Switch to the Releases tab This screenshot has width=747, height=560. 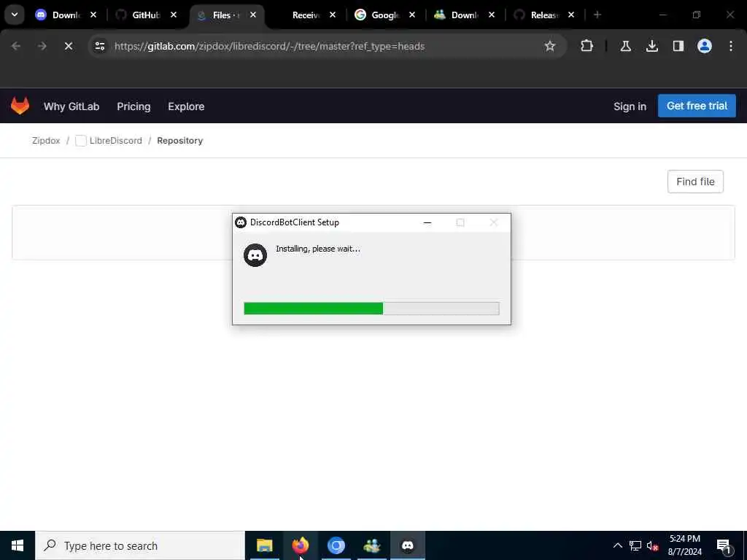pos(543,15)
